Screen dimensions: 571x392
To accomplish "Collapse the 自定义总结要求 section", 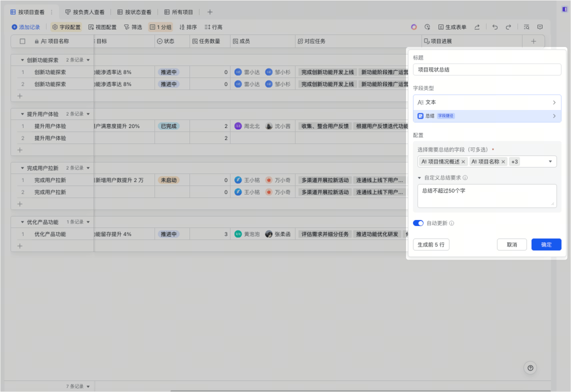I will click(x=419, y=177).
